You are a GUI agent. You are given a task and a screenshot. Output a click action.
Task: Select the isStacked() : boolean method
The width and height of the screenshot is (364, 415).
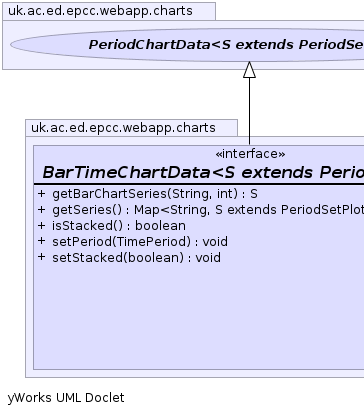pos(119,226)
